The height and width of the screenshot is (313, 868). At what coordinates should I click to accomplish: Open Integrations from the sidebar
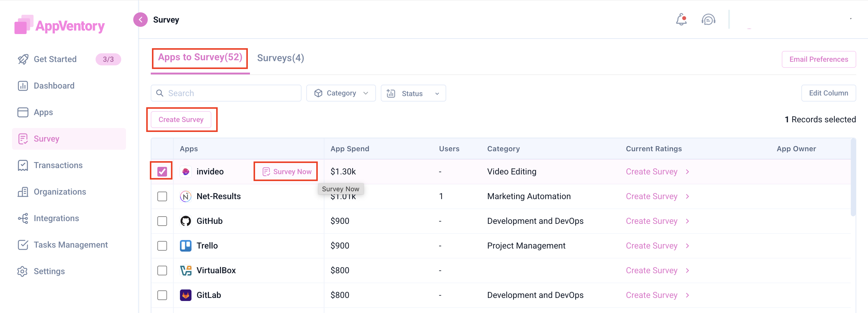[56, 218]
